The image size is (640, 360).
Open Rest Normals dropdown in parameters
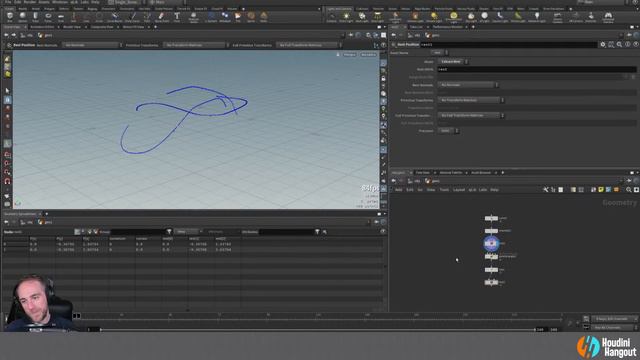(x=468, y=85)
